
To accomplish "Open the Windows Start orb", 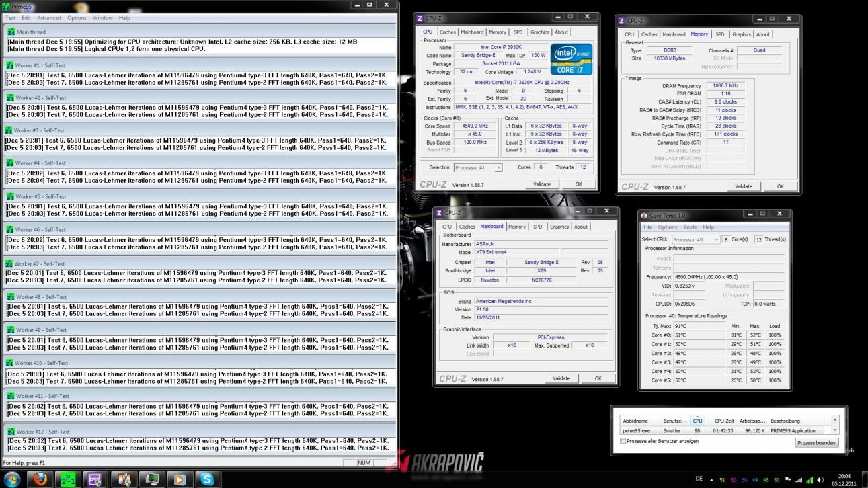I will (x=11, y=479).
